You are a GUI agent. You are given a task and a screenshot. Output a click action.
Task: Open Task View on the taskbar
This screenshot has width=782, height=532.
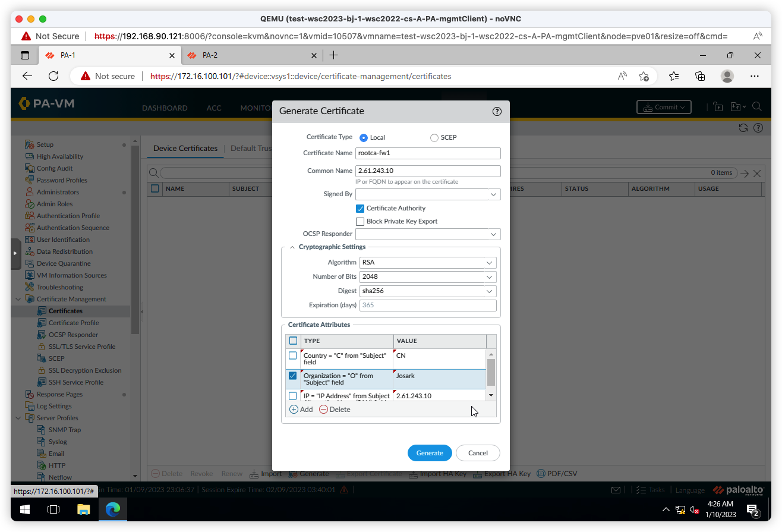click(x=53, y=509)
